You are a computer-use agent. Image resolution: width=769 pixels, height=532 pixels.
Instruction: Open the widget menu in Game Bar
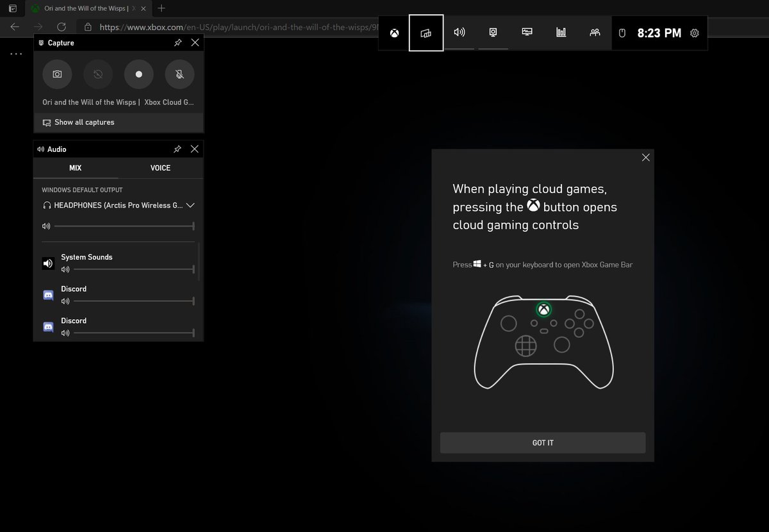point(426,33)
